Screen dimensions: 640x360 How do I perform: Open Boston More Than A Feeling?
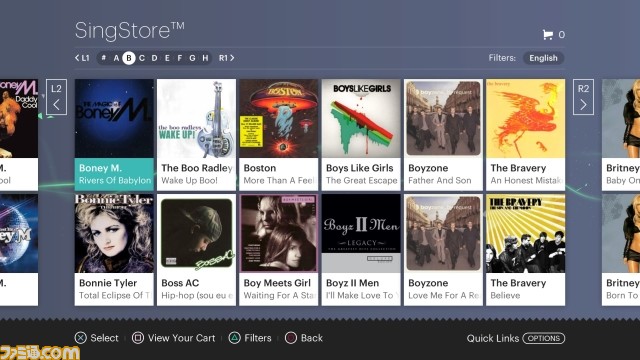[x=279, y=135]
